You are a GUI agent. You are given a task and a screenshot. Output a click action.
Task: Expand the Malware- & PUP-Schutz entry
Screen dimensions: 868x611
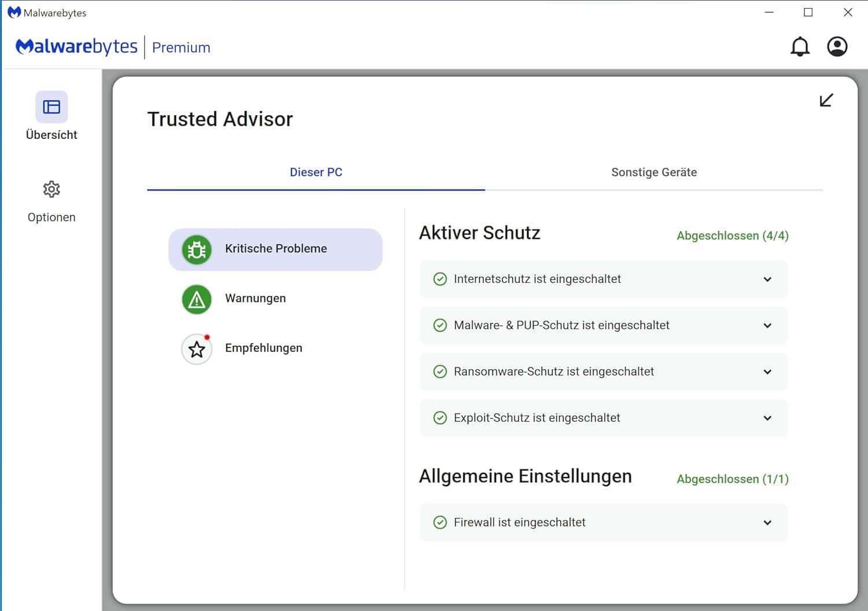point(767,326)
